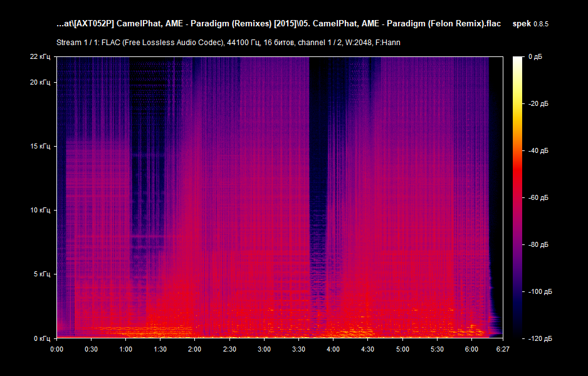Click the 5 кГц frequency axis label
The width and height of the screenshot is (588, 376).
coord(41,274)
